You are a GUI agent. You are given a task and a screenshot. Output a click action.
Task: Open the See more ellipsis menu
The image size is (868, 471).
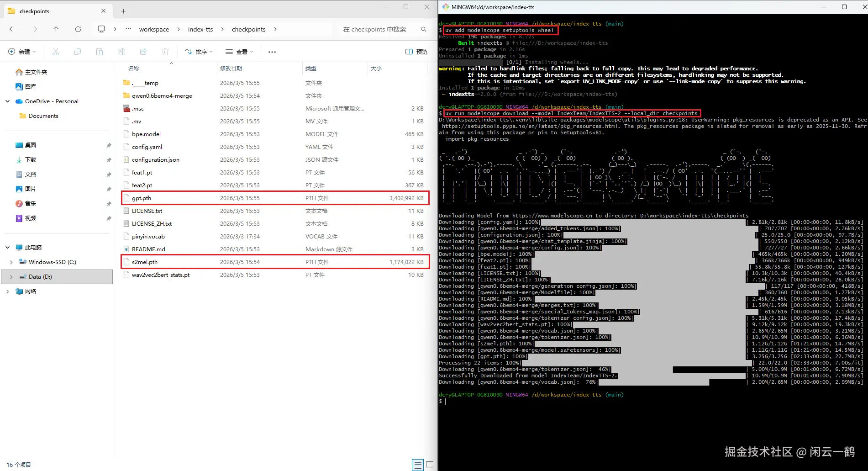click(272, 52)
